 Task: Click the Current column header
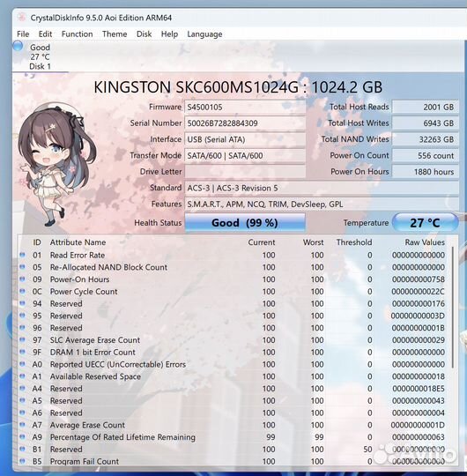(262, 242)
